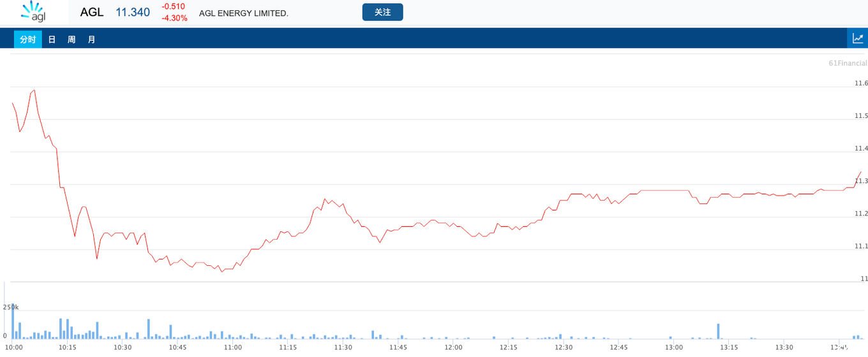Click the 11.340 current price
Image resolution: width=868 pixels, height=357 pixels.
[133, 12]
